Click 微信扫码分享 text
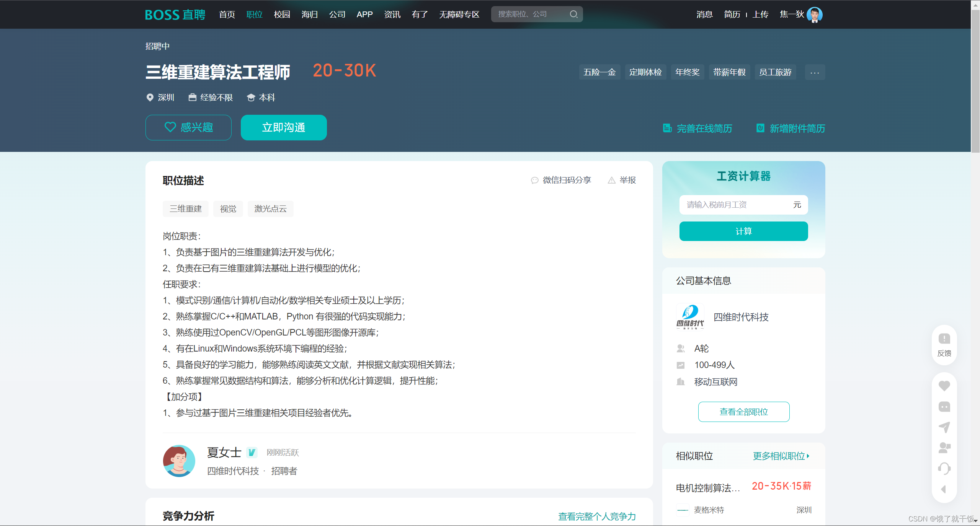Screen dimensions: 980x526 (x=567, y=180)
